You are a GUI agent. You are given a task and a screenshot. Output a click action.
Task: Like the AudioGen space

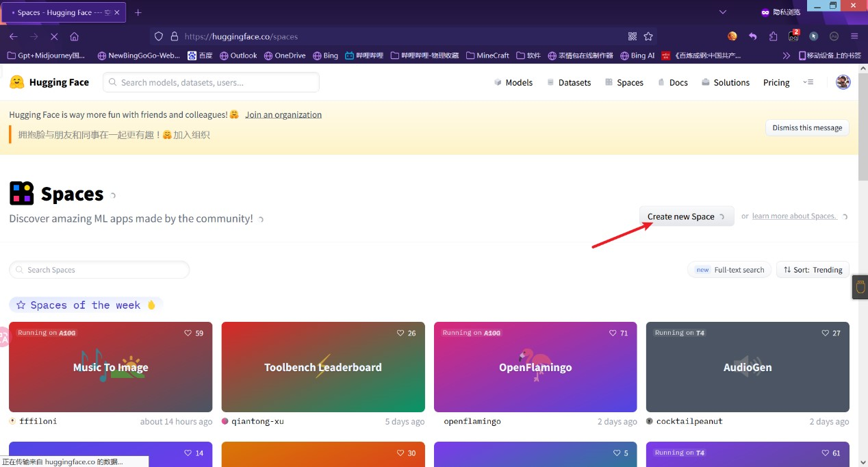coord(831,333)
